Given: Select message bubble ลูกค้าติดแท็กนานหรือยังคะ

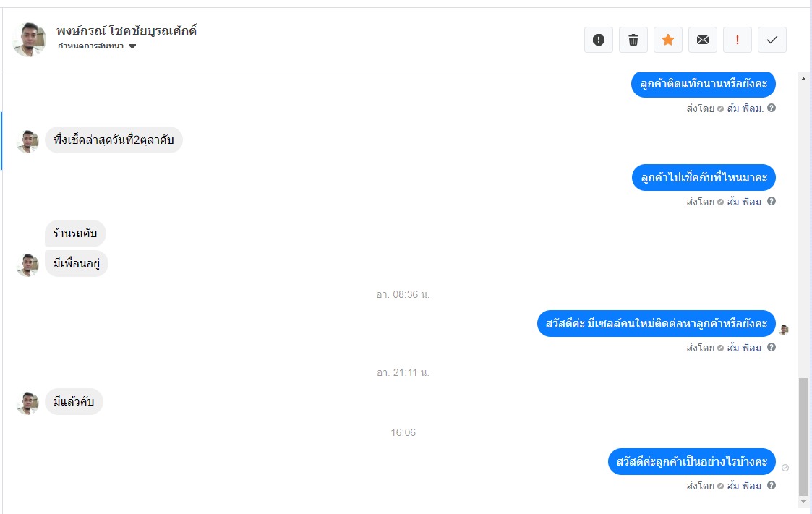Looking at the screenshot, I should tap(704, 84).
